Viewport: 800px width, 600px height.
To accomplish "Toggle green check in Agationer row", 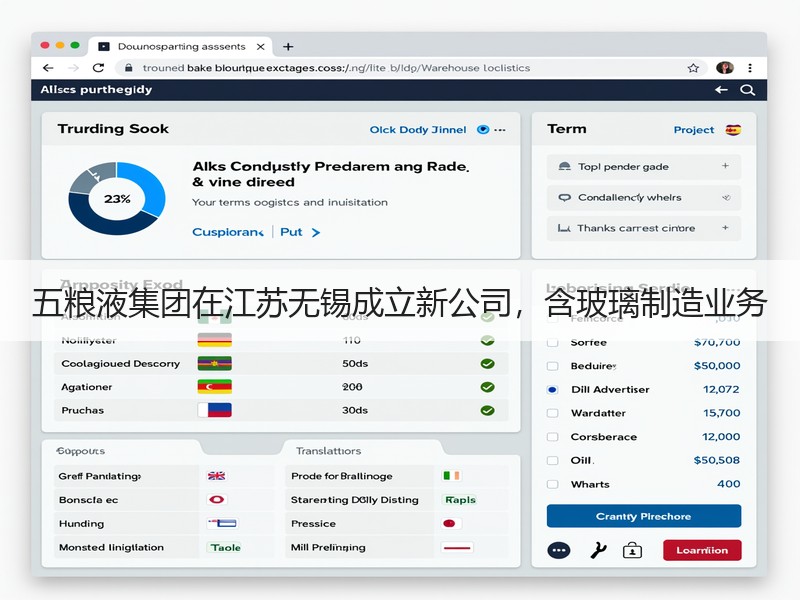I will 487,387.
